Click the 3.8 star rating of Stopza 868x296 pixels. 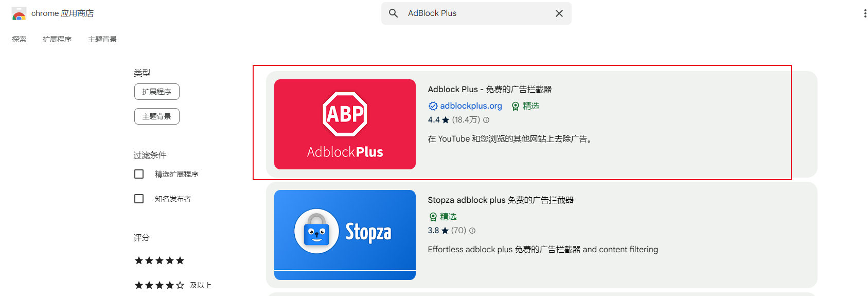pos(438,230)
